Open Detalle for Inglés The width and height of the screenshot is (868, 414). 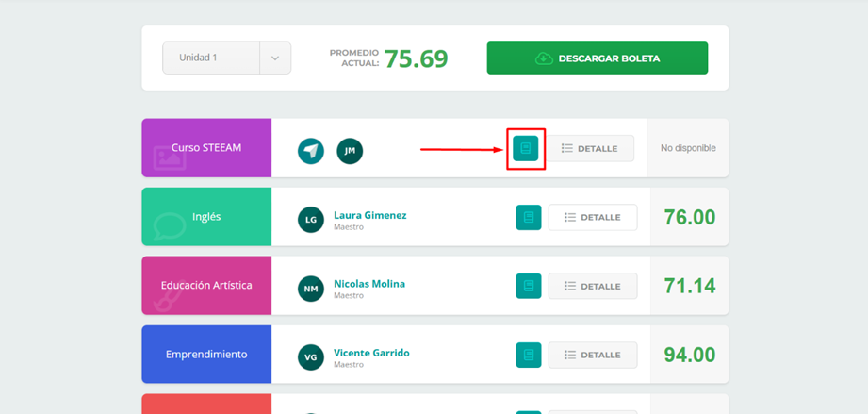[593, 217]
